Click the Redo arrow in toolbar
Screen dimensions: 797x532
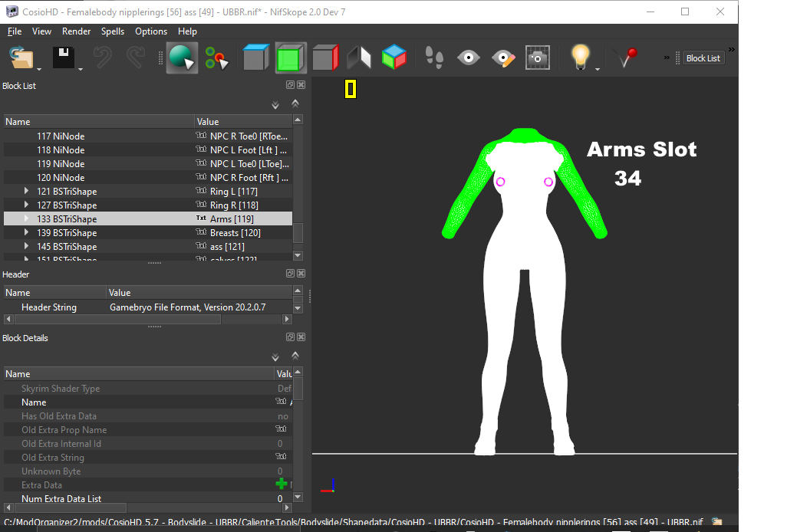pos(135,57)
